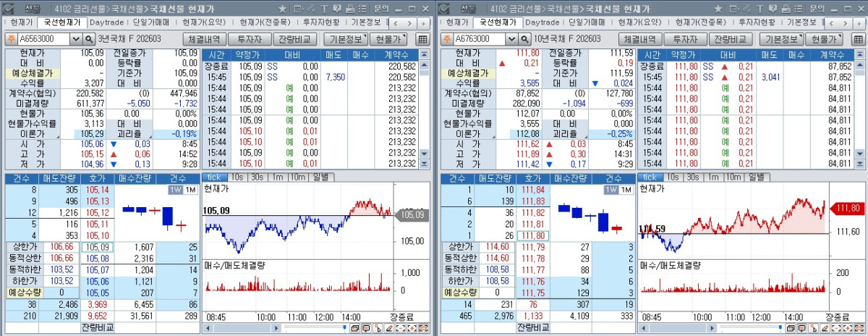The height and width of the screenshot is (336, 868).
Task: Click 체결내역 button in left window
Action: click(204, 39)
